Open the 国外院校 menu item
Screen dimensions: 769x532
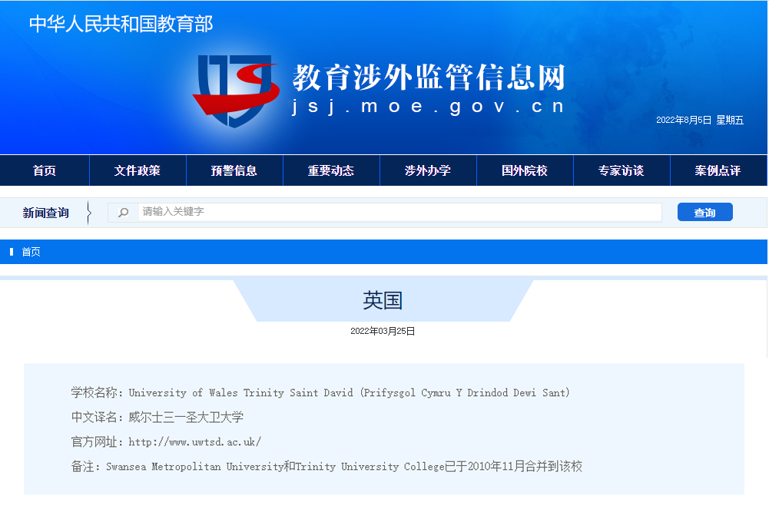(525, 170)
